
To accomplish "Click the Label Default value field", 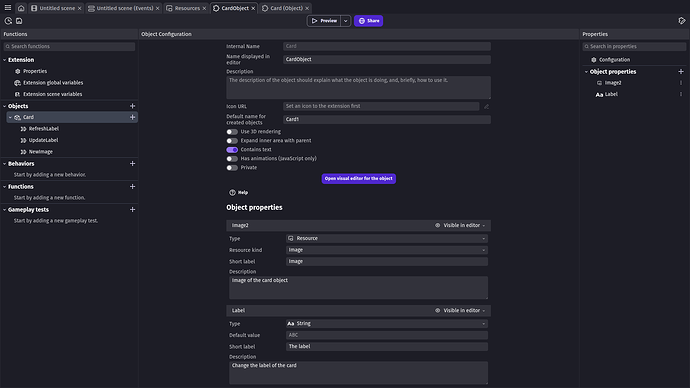I will (387, 335).
